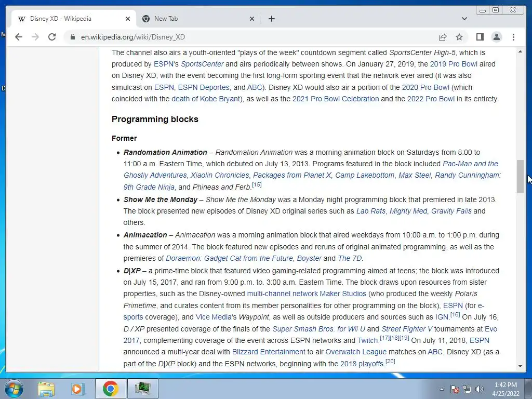Open the Lab Rats link

coord(371,211)
